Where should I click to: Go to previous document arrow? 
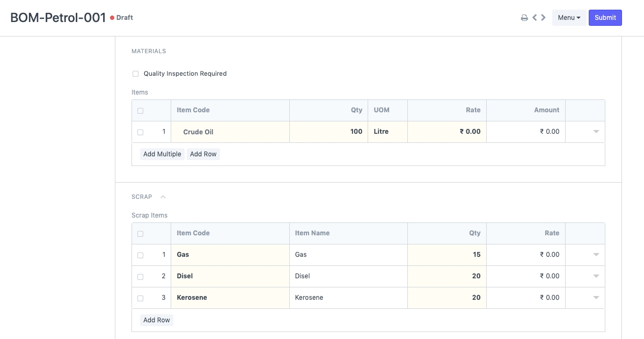[x=535, y=18]
